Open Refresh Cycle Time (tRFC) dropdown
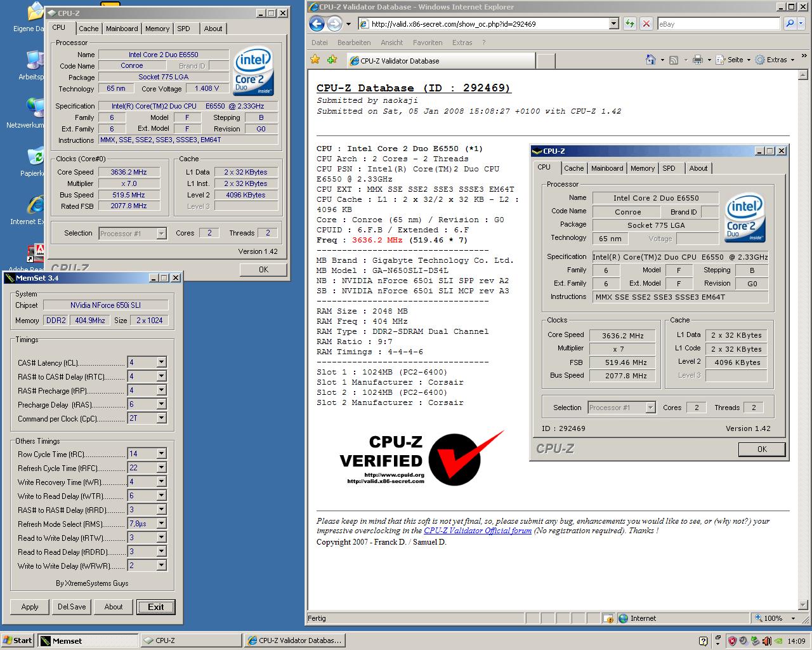Screen dimensions: 812x650 (161, 468)
